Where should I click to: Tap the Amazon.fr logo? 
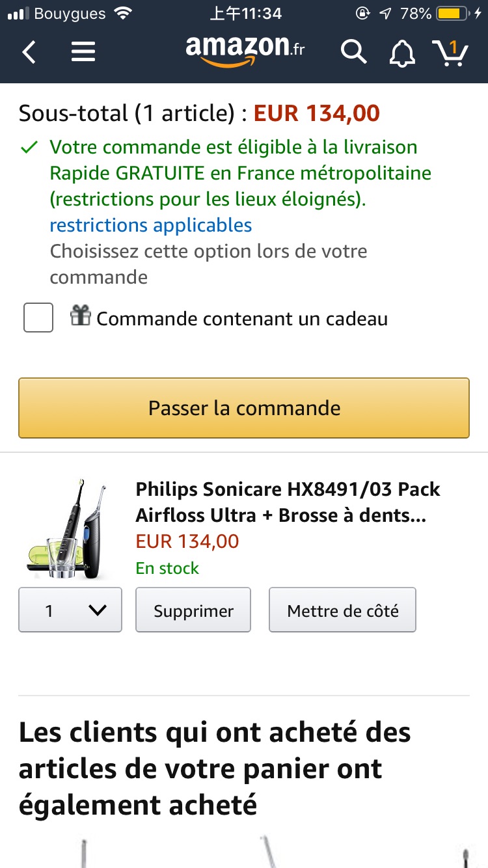click(x=245, y=50)
